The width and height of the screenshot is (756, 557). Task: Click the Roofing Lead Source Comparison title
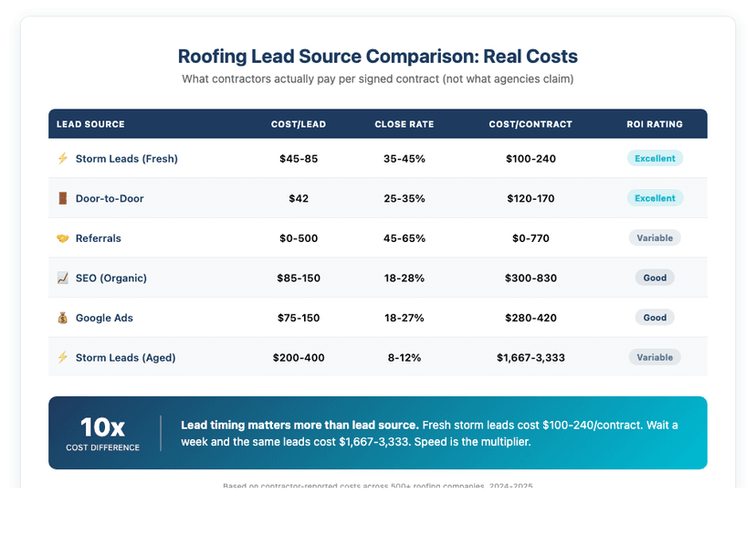[x=377, y=57]
